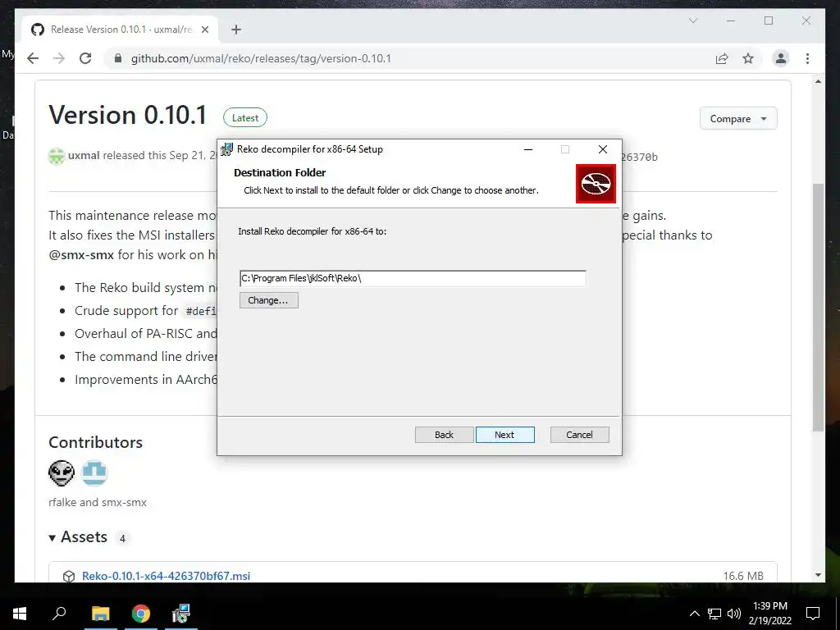Select the Release Version 0.10.1 tab
The image size is (840, 630).
[x=120, y=30]
